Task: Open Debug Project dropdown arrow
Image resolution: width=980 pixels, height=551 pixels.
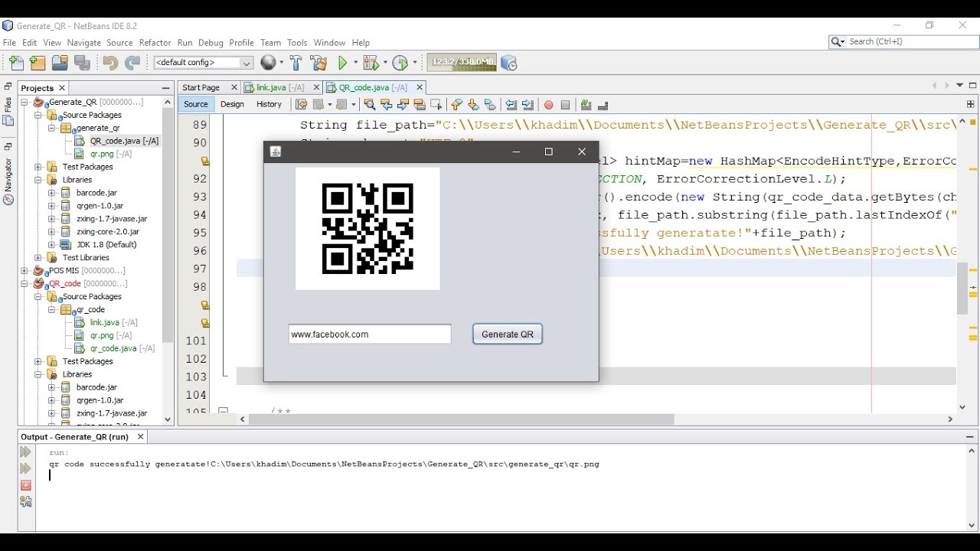Action: (x=385, y=63)
